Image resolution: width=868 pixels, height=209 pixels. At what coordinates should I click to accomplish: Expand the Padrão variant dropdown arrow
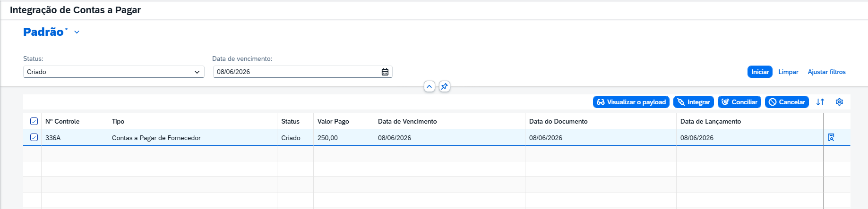click(x=77, y=32)
